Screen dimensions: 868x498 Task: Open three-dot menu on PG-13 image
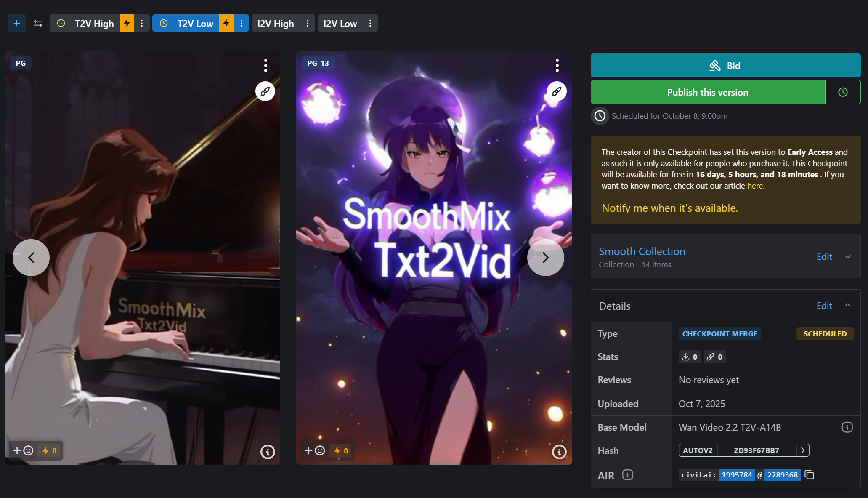coord(557,65)
